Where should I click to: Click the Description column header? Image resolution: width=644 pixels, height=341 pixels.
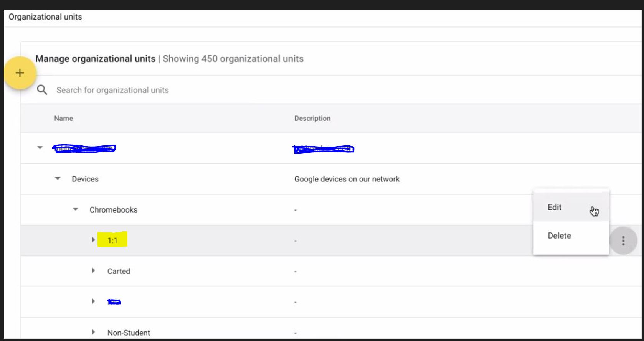click(x=312, y=119)
